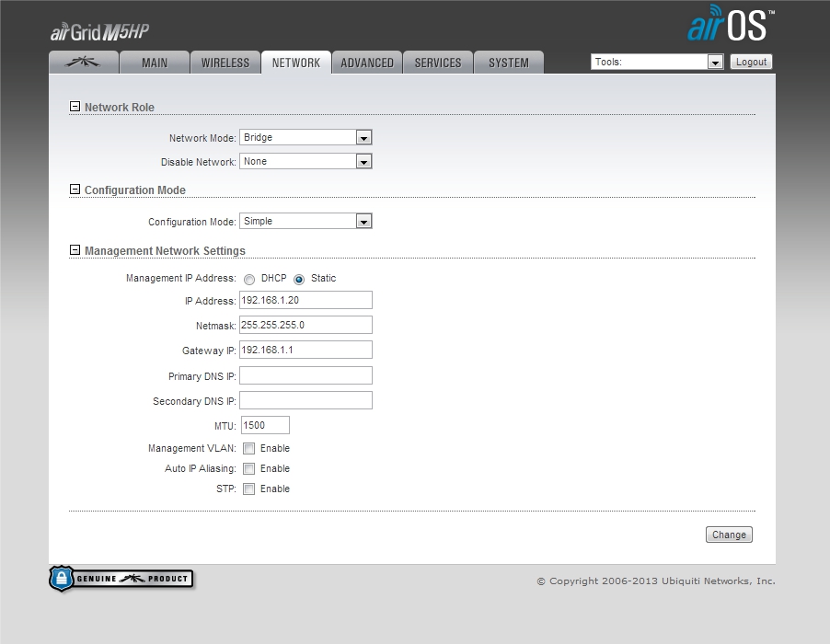The image size is (830, 644).
Task: Click the Logout button
Action: pos(751,62)
